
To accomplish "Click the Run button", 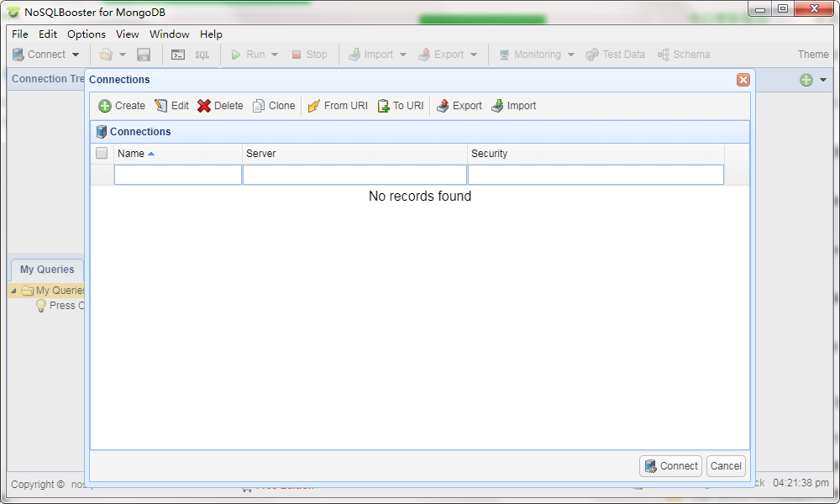I will click(x=248, y=54).
